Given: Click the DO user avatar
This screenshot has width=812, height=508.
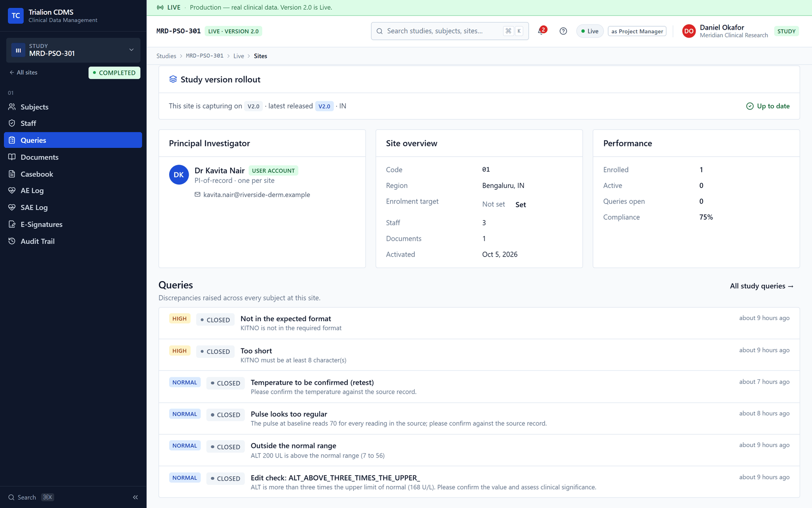Looking at the screenshot, I should point(689,31).
